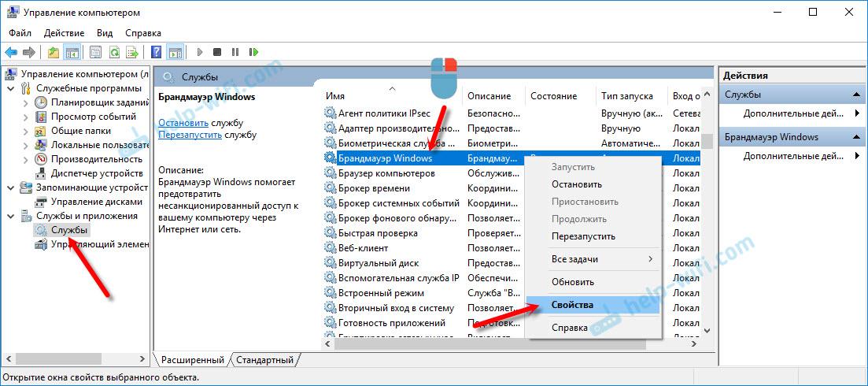Click the Stop service square icon

tap(217, 52)
